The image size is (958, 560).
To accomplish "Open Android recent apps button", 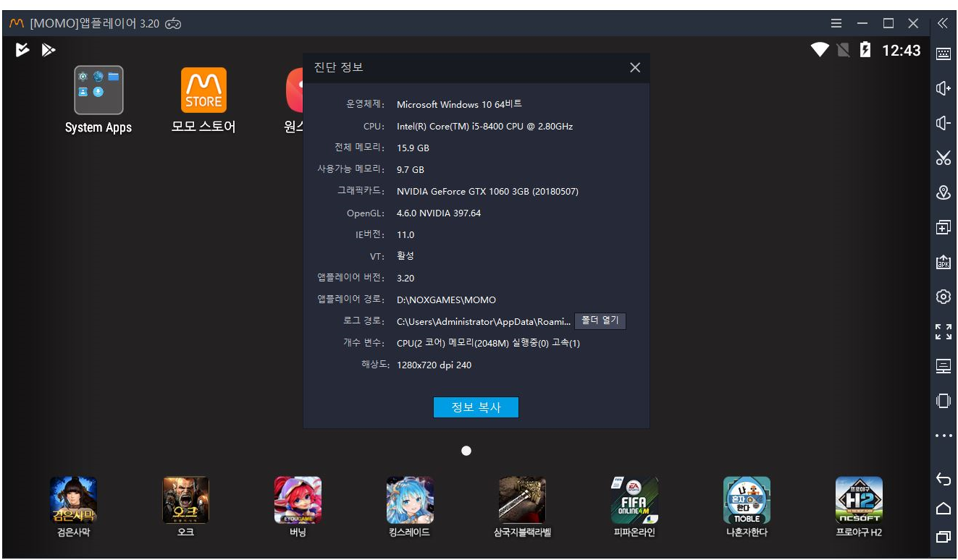I will point(943,537).
